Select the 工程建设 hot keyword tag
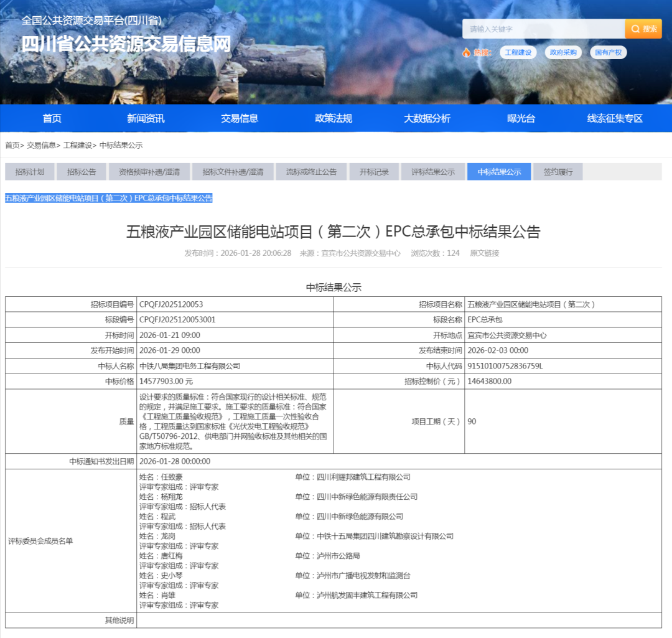This screenshot has height=638, width=672. click(518, 52)
